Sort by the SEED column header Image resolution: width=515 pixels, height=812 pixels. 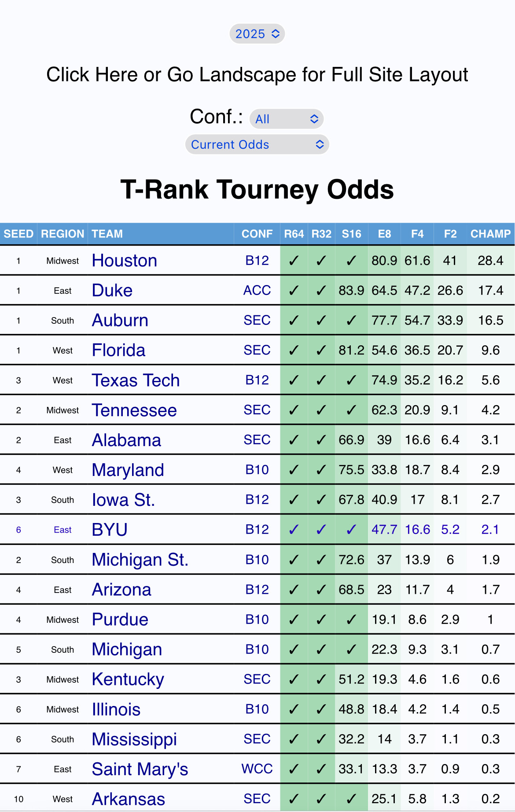pyautogui.click(x=18, y=234)
